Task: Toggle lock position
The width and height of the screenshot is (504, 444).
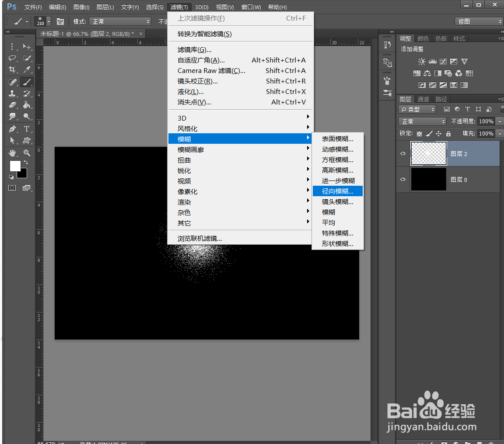Action: pyautogui.click(x=439, y=134)
